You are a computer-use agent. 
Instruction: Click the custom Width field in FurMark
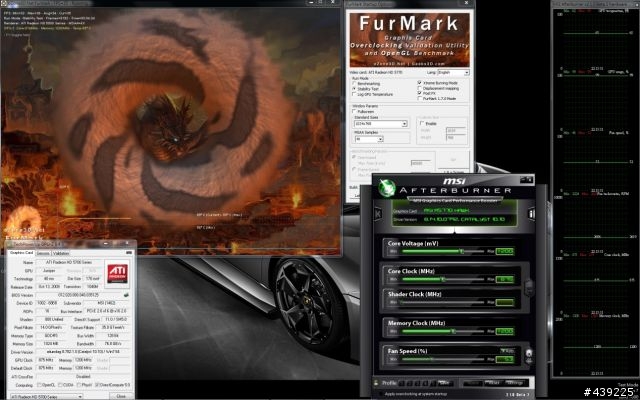click(x=456, y=131)
